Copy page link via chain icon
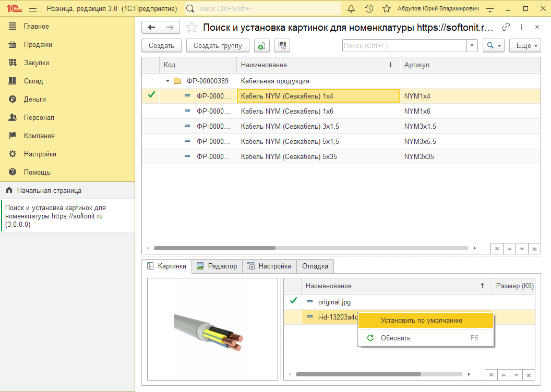Viewport: 551px width, 392px height. coord(506,27)
